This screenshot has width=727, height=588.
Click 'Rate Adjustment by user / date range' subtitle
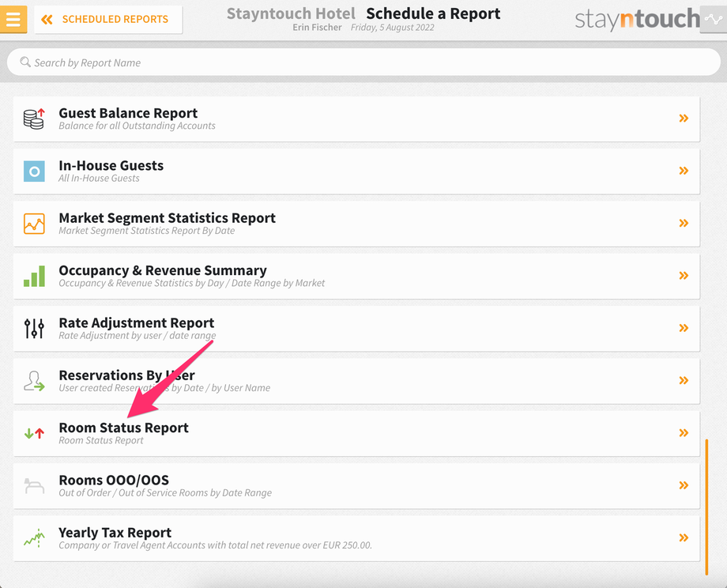pyautogui.click(x=137, y=335)
